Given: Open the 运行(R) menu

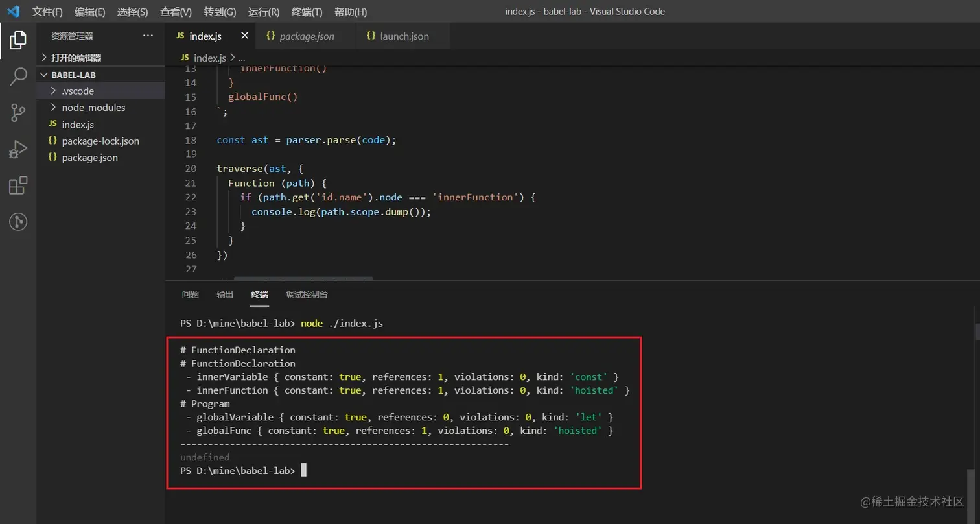Looking at the screenshot, I should pyautogui.click(x=264, y=12).
